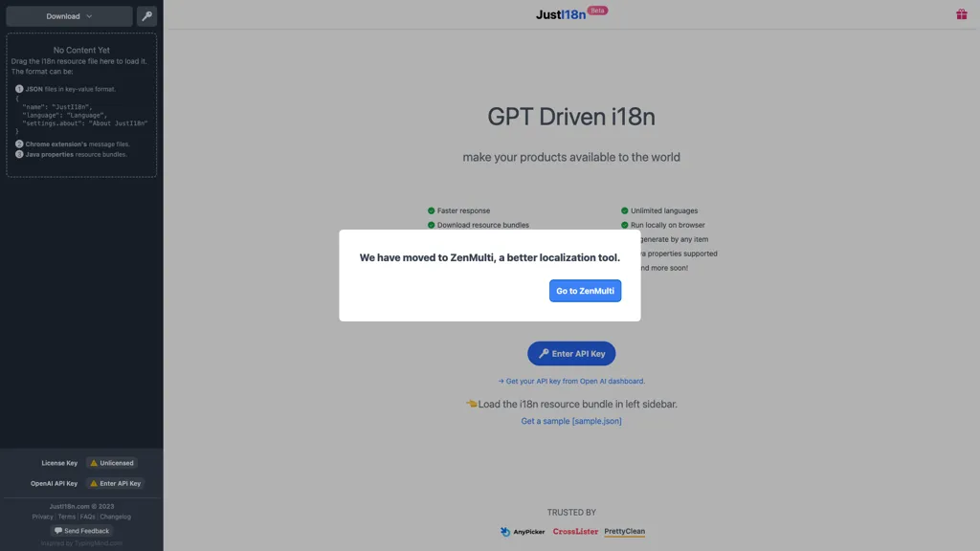Open the Changelog link in footer
The image size is (980, 551).
(116, 517)
